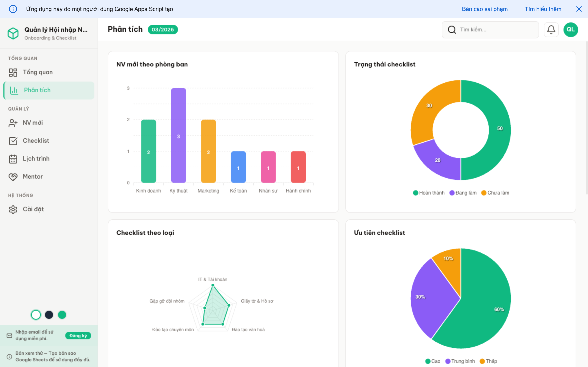Click the notification bell icon
Image resolution: width=588 pixels, height=367 pixels.
[551, 30]
